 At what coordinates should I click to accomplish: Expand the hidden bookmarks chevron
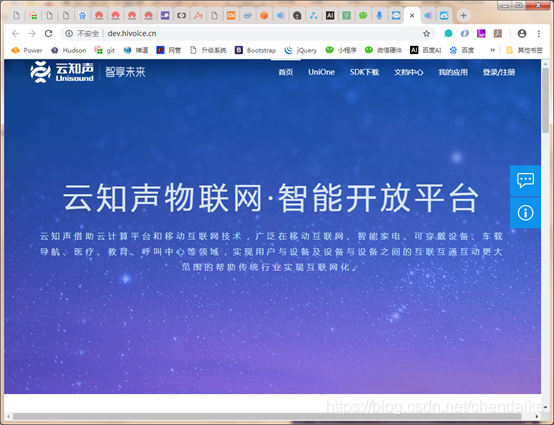(492, 50)
